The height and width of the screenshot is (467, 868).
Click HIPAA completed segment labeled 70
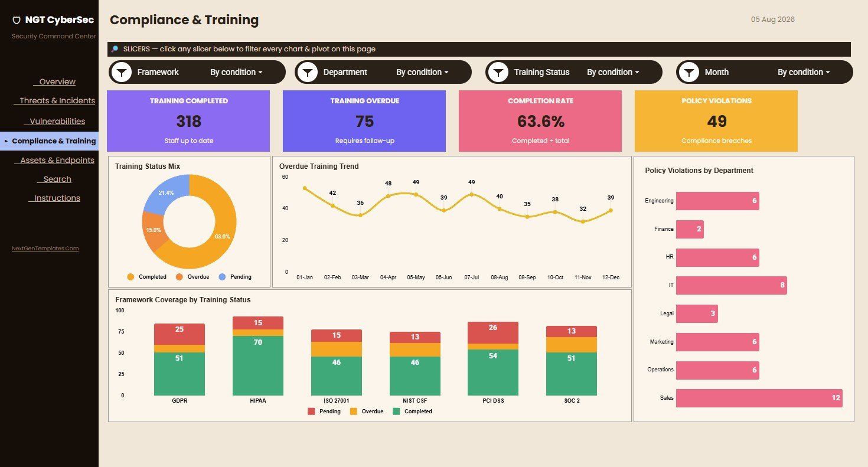pyautogui.click(x=258, y=365)
